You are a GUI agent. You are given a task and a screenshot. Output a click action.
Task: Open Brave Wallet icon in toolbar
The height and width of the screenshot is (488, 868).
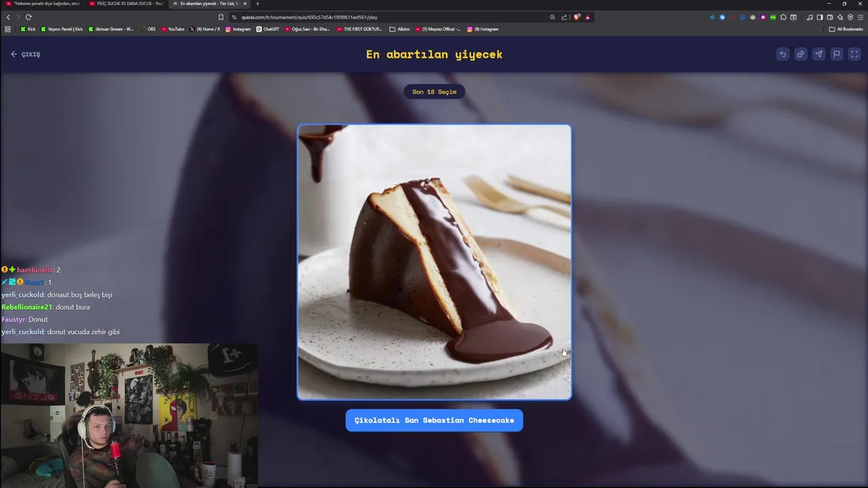(x=829, y=17)
